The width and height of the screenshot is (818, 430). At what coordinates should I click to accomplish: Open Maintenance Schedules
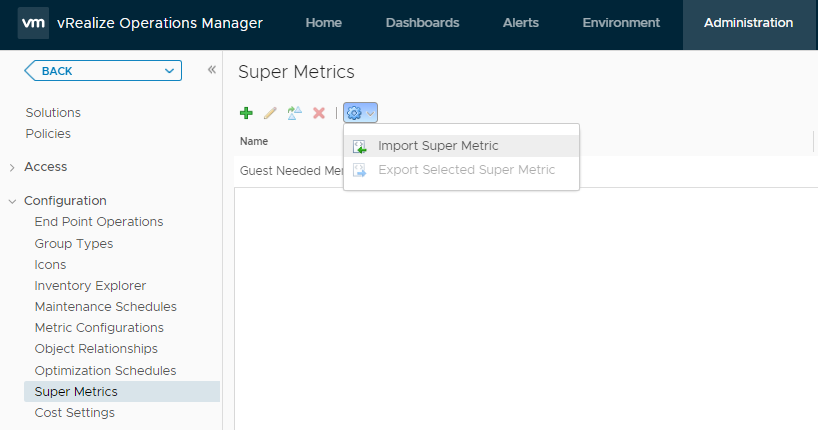coord(105,307)
